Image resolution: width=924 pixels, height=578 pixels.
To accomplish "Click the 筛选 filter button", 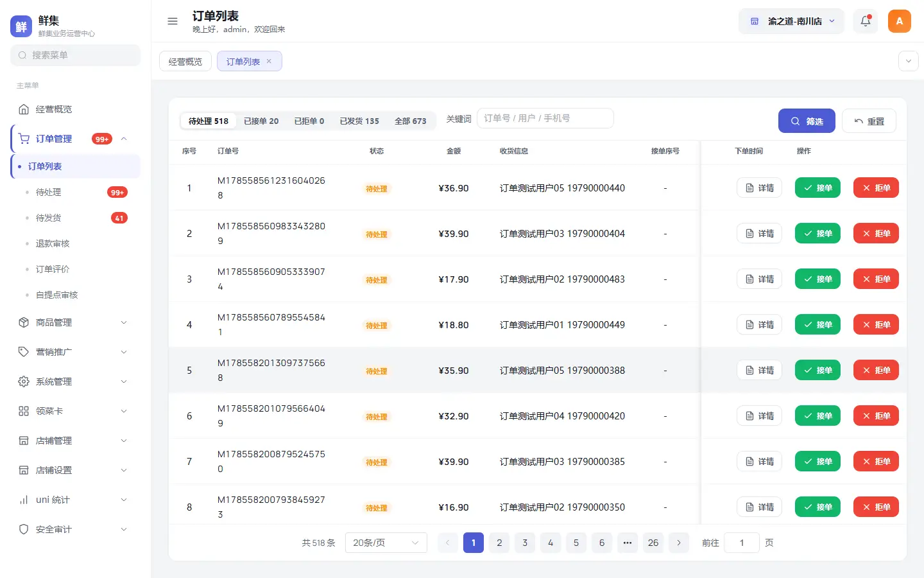I will 807,121.
